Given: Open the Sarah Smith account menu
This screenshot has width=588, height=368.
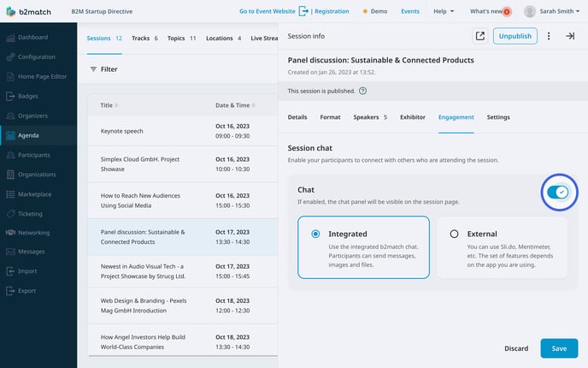Looking at the screenshot, I should pos(560,11).
